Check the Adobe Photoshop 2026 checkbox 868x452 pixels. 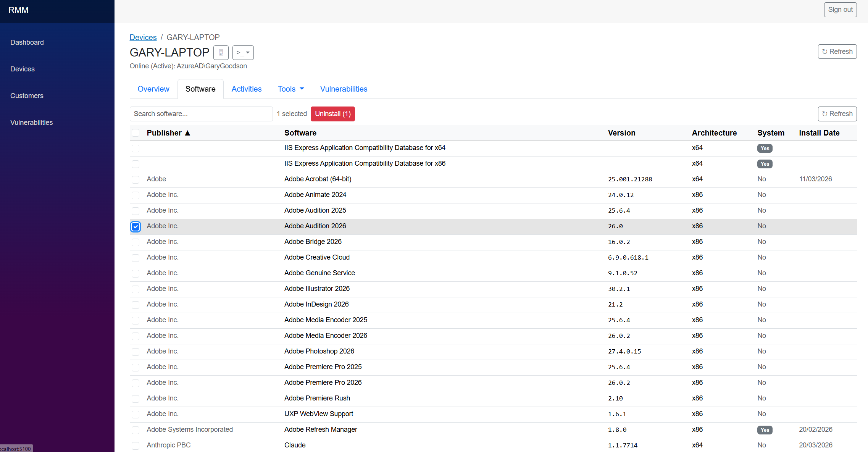136,352
